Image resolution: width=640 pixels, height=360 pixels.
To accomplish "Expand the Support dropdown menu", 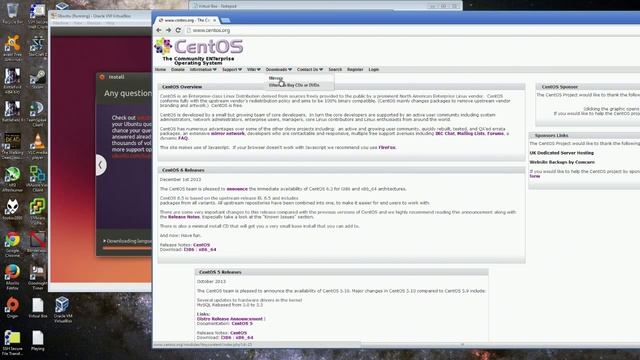I will (232, 70).
